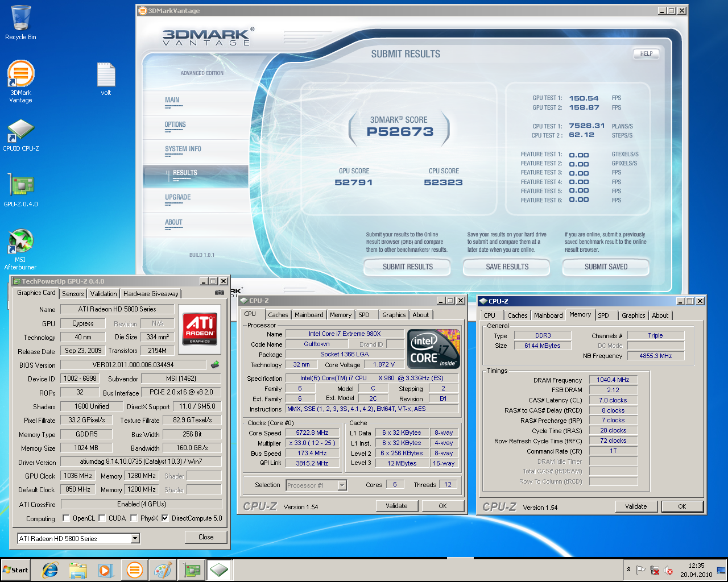Click the network tray icon
This screenshot has width=728, height=582.
[x=655, y=570]
